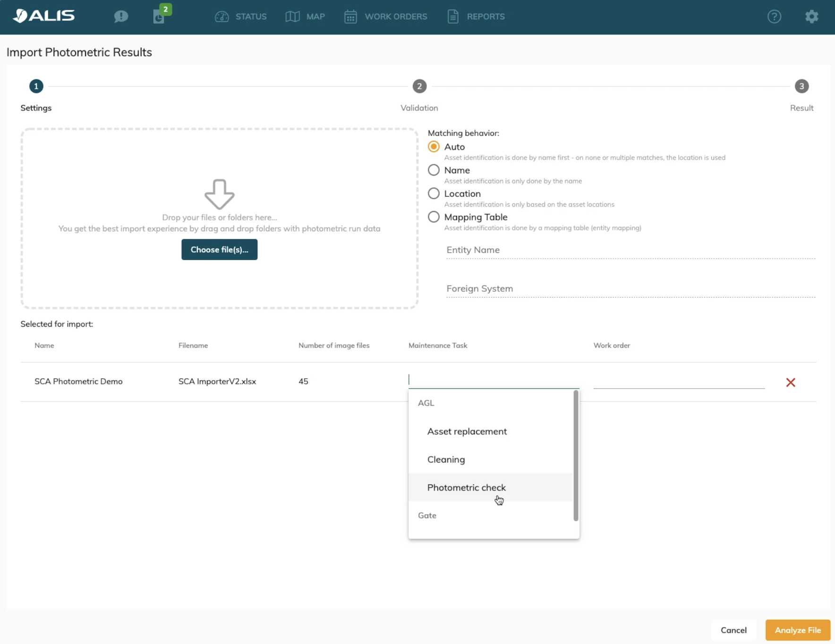Open the alerts speech bubble icon
Viewport: 835px width, 644px height.
[x=121, y=17]
